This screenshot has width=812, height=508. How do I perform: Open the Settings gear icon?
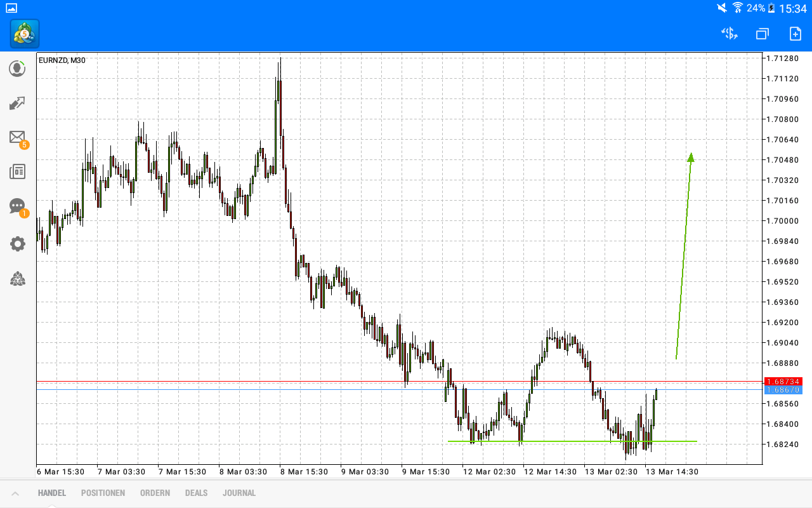point(17,243)
